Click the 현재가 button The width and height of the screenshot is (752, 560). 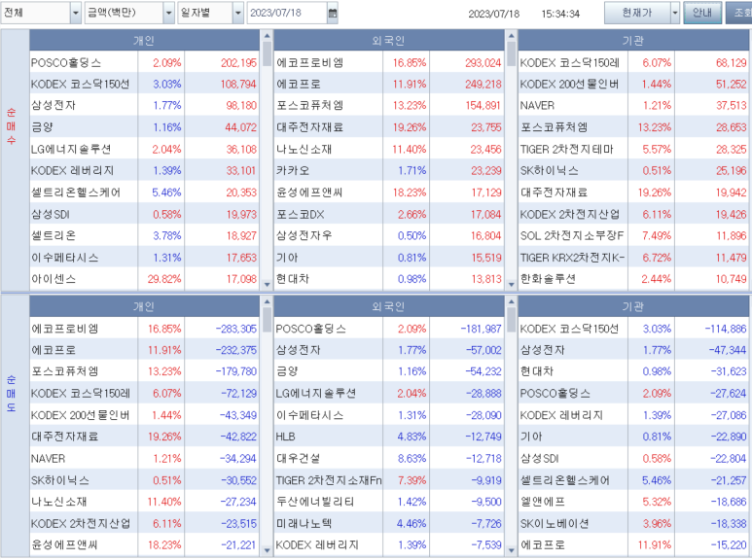[x=637, y=13]
